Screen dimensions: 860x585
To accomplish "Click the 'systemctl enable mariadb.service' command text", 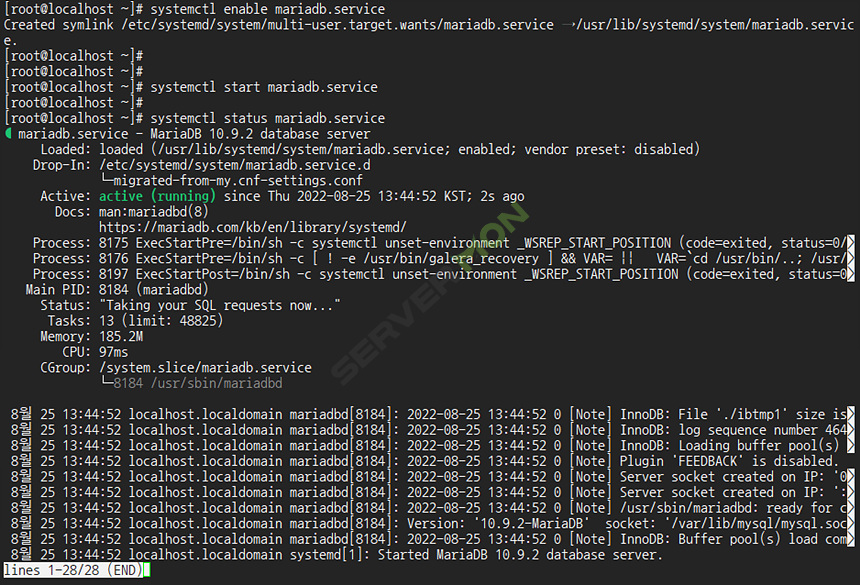I will pyautogui.click(x=268, y=9).
